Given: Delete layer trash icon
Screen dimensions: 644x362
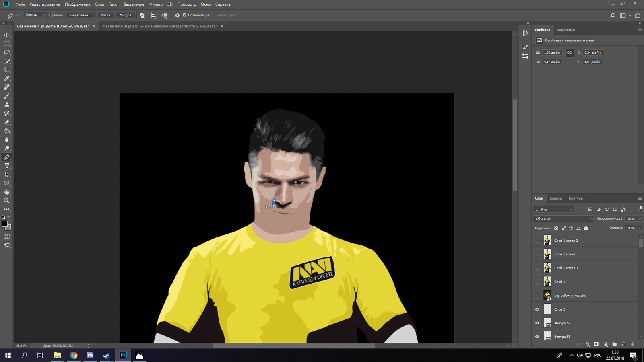Looking at the screenshot, I should pos(632,344).
